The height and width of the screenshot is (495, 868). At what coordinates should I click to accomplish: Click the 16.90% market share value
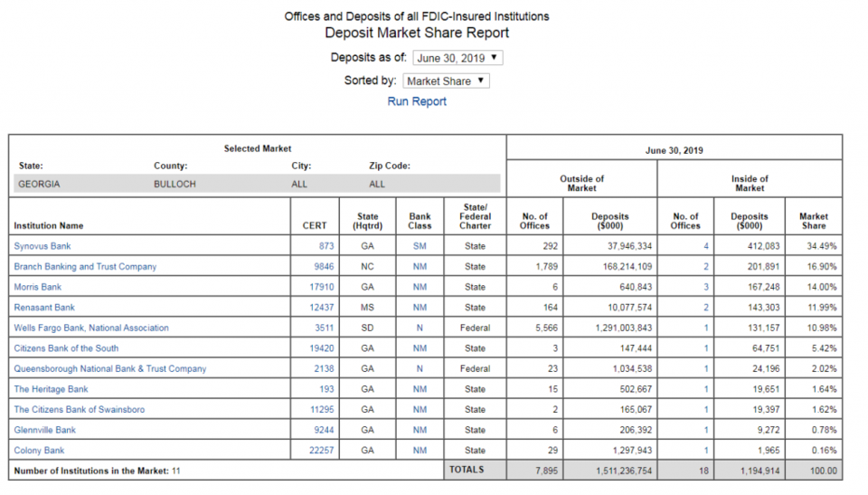(x=822, y=267)
